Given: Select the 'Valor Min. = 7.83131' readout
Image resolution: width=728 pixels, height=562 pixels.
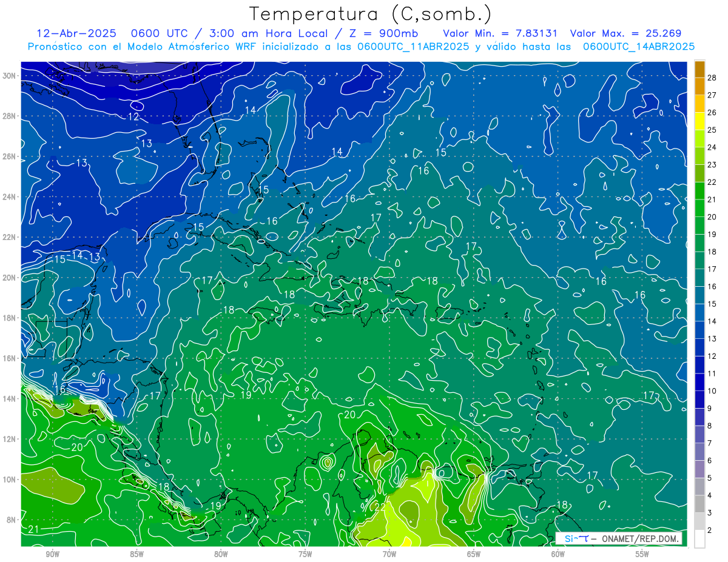Looking at the screenshot, I should pos(500,33).
